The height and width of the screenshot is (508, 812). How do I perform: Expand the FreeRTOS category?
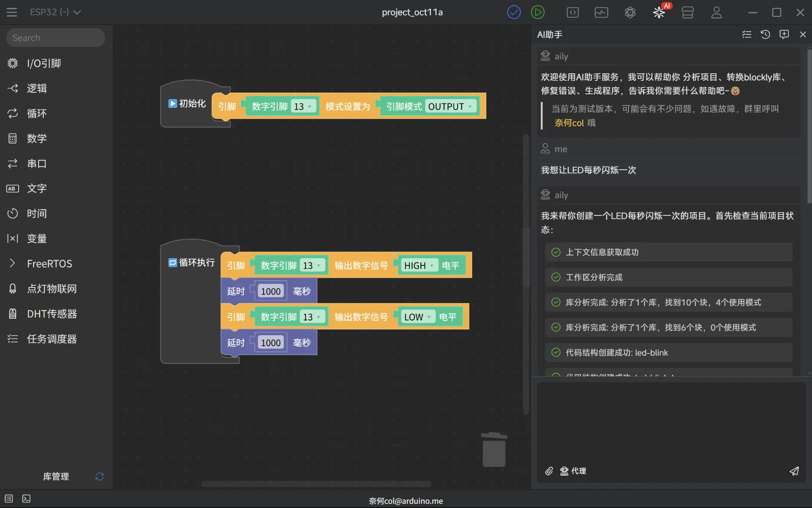(x=49, y=263)
